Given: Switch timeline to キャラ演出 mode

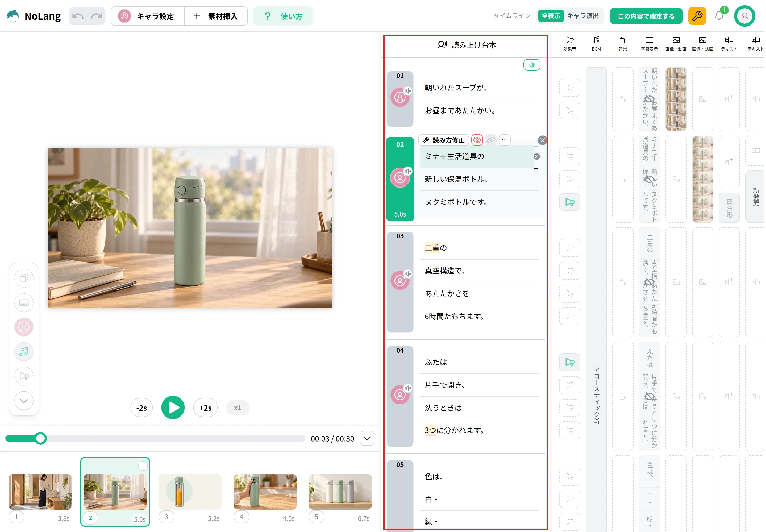Looking at the screenshot, I should 583,16.
